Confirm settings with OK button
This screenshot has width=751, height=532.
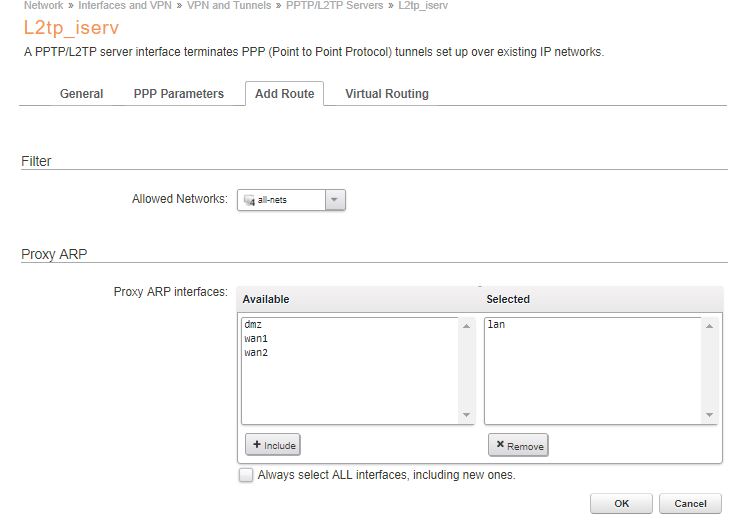pos(621,503)
